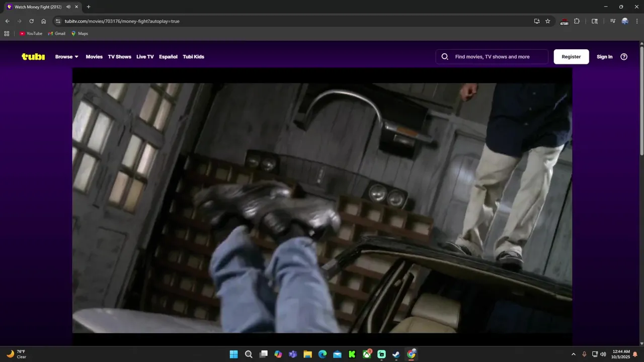Open File Explorer from taskbar
Viewport: 644px width, 362px height.
[x=307, y=354]
